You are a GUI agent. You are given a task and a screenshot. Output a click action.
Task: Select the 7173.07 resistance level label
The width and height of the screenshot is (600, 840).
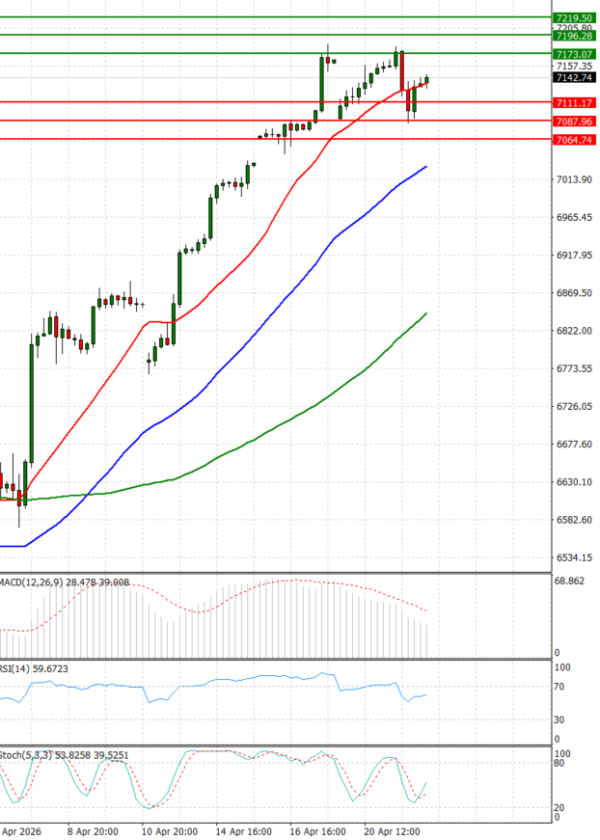[574, 54]
